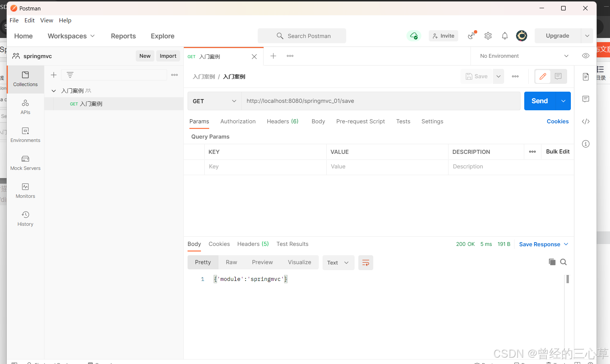The width and height of the screenshot is (610, 364).
Task: Open the Monitors sidebar panel
Action: 25,191
